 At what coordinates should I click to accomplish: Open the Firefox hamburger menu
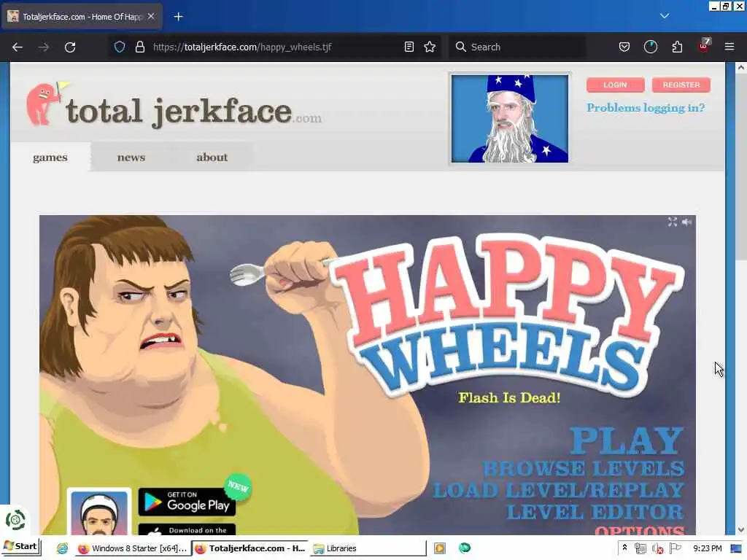[x=729, y=47]
